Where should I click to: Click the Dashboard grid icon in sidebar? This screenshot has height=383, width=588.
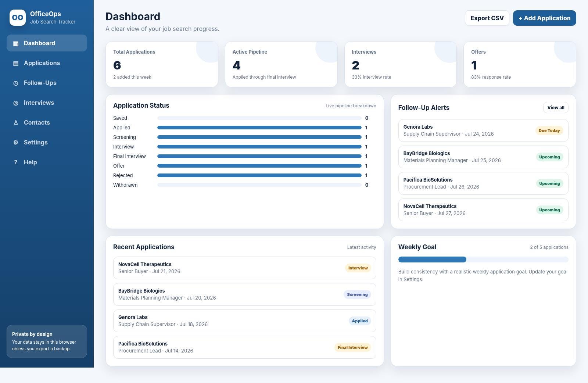click(x=16, y=43)
